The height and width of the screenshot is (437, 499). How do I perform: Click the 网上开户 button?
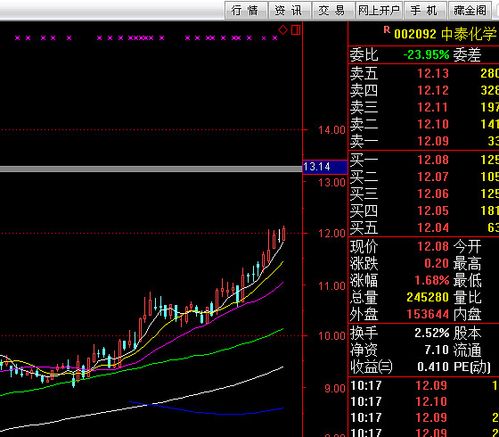pos(379,10)
